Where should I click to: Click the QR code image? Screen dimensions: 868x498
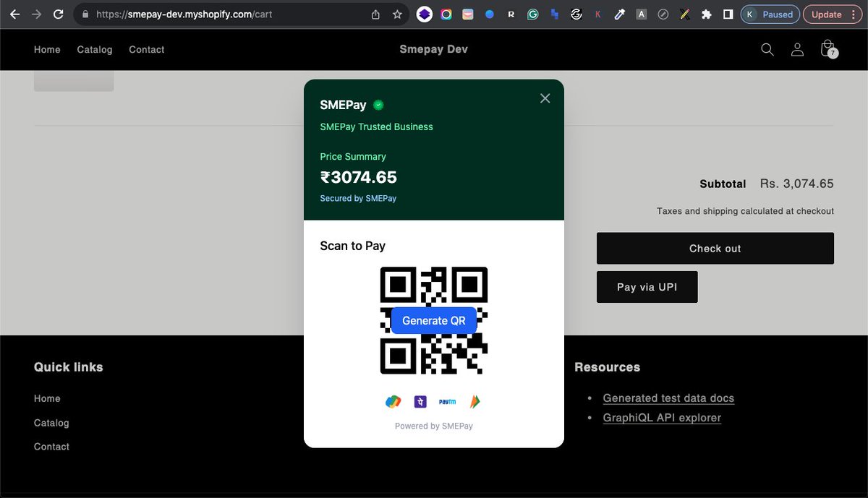tap(434, 320)
